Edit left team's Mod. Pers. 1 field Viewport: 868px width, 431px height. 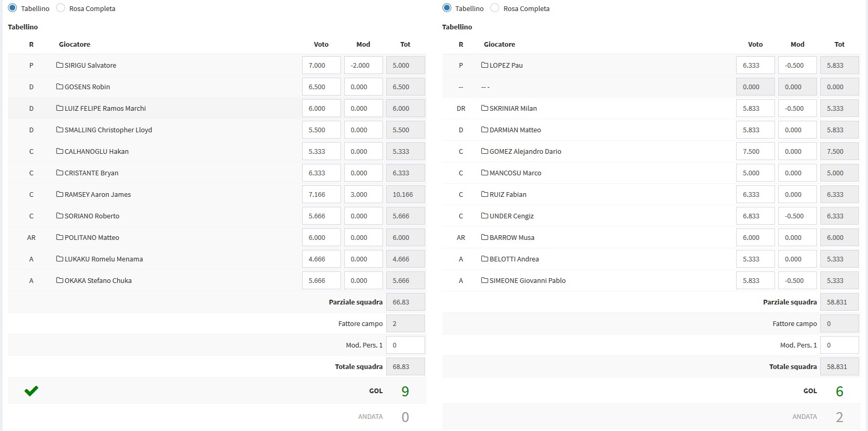(x=405, y=345)
